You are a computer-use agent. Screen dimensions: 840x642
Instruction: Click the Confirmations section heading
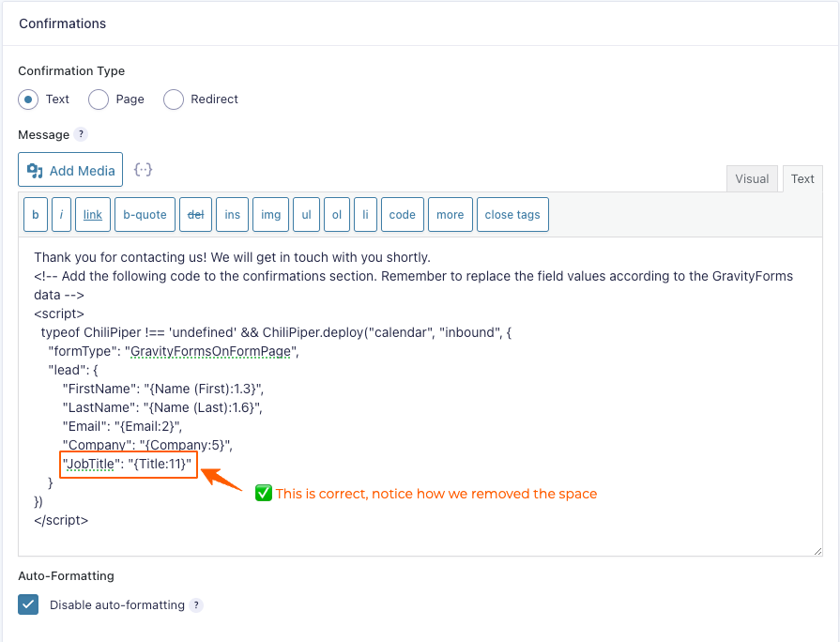pyautogui.click(x=63, y=23)
